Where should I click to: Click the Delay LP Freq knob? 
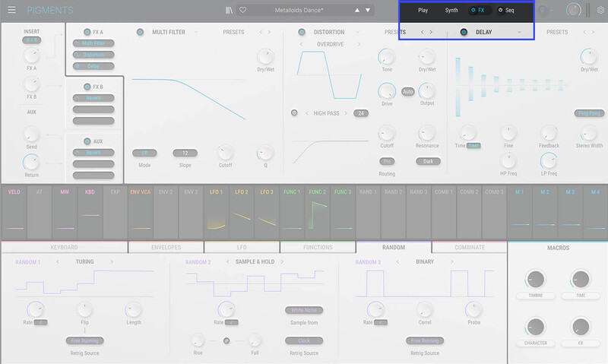[x=549, y=161]
